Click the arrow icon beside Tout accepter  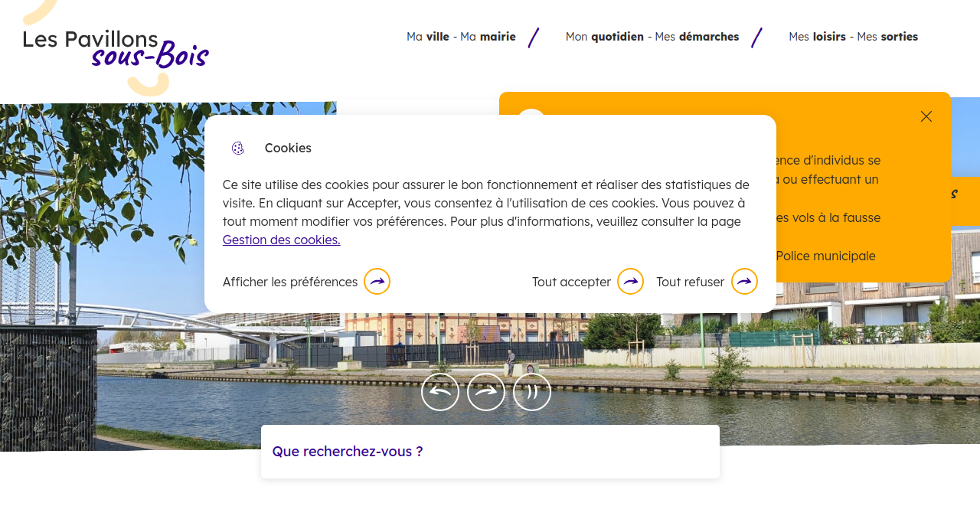(629, 281)
